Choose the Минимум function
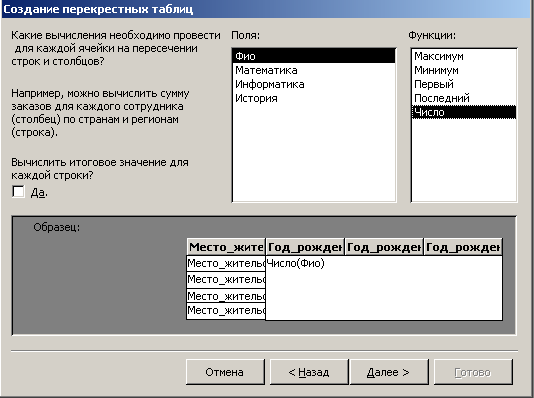The width and height of the screenshot is (534, 398). (464, 70)
